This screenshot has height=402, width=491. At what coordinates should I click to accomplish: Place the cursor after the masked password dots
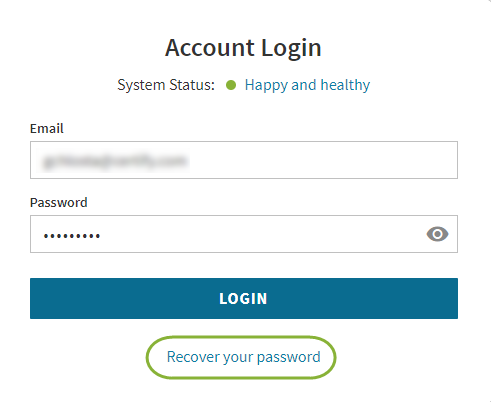click(x=101, y=236)
